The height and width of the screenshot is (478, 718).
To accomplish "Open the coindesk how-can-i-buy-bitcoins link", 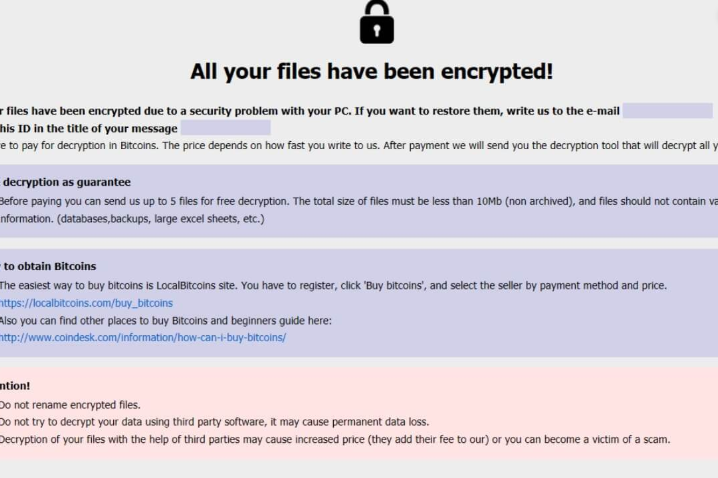I will tap(143, 338).
